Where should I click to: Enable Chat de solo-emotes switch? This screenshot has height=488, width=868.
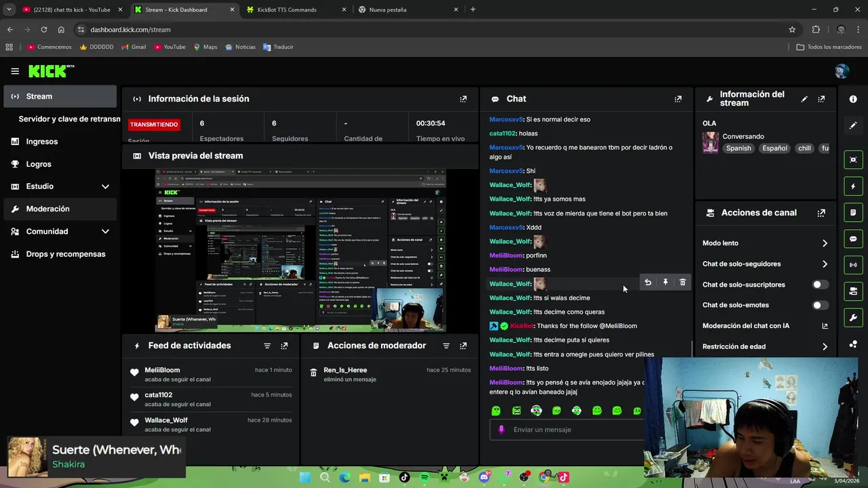tap(821, 306)
